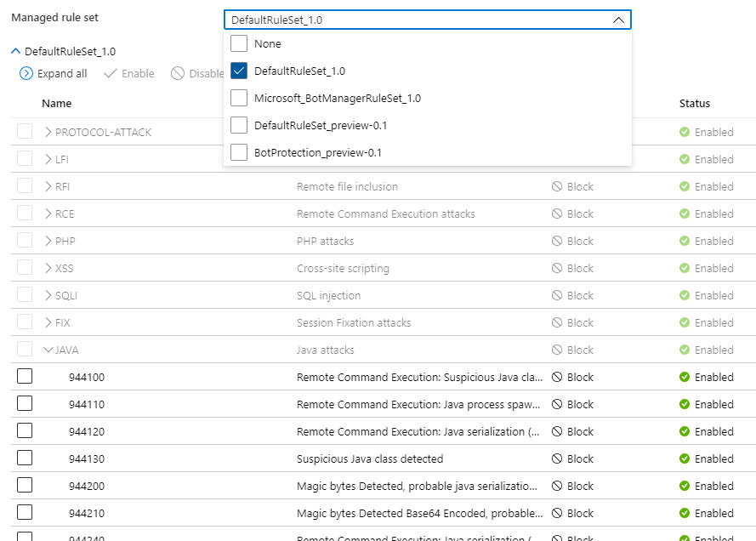The width and height of the screenshot is (756, 541).
Task: Click the Status column header
Action: [x=694, y=103]
